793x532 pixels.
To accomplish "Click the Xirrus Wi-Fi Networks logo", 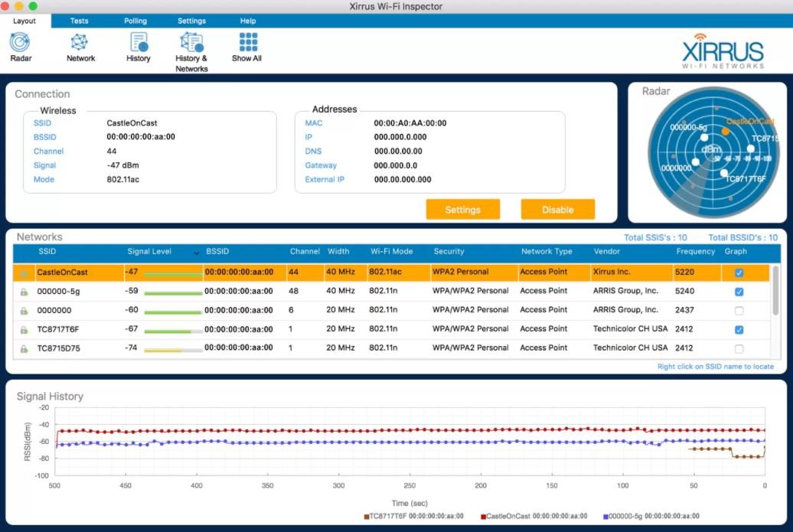I will (723, 51).
